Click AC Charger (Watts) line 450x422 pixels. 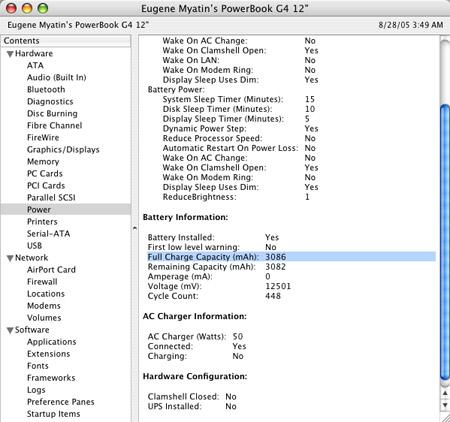195,337
